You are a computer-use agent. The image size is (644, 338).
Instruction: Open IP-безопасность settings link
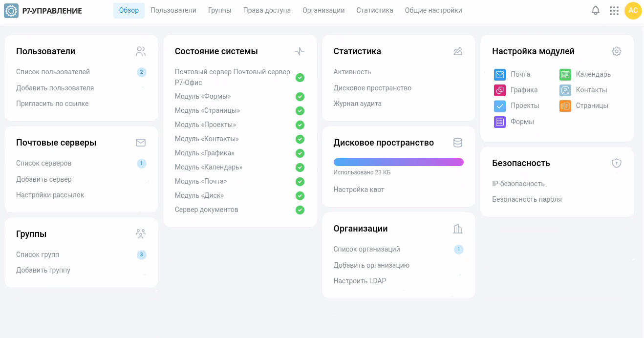518,184
